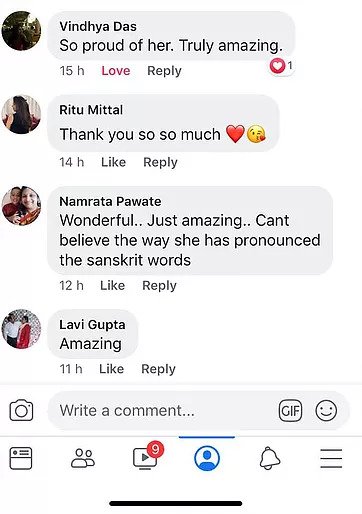Screen dimensions: 362x514
Task: Open the Friends tab
Action: 83,458
